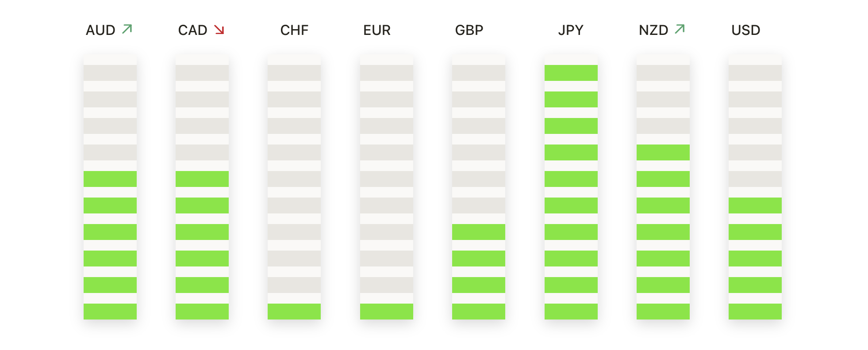Viewport: 868px width, 350px height.
Task: Click the red down arrow next to CAD
Action: coord(219,30)
